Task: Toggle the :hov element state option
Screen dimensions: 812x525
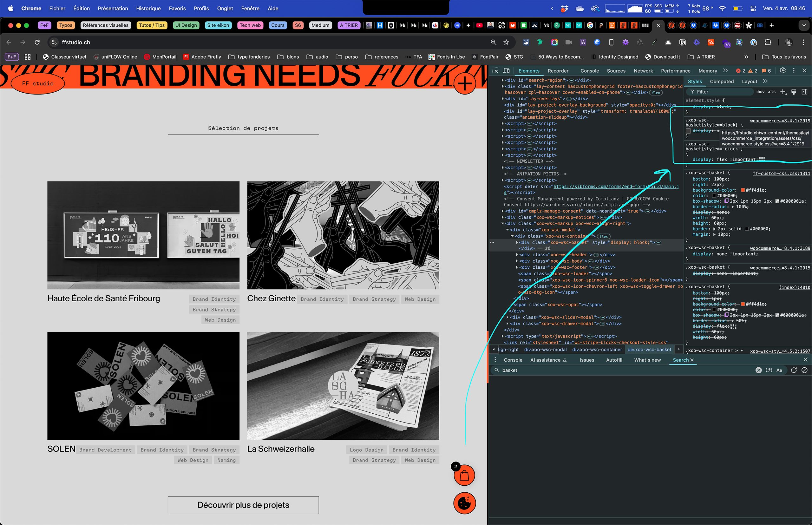Action: click(760, 92)
